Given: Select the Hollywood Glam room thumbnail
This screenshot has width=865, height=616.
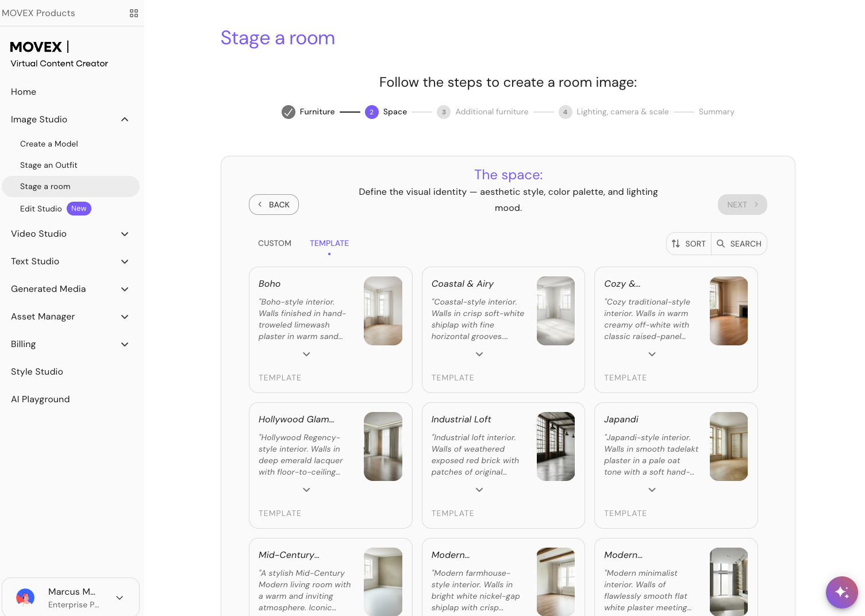Looking at the screenshot, I should point(383,446).
